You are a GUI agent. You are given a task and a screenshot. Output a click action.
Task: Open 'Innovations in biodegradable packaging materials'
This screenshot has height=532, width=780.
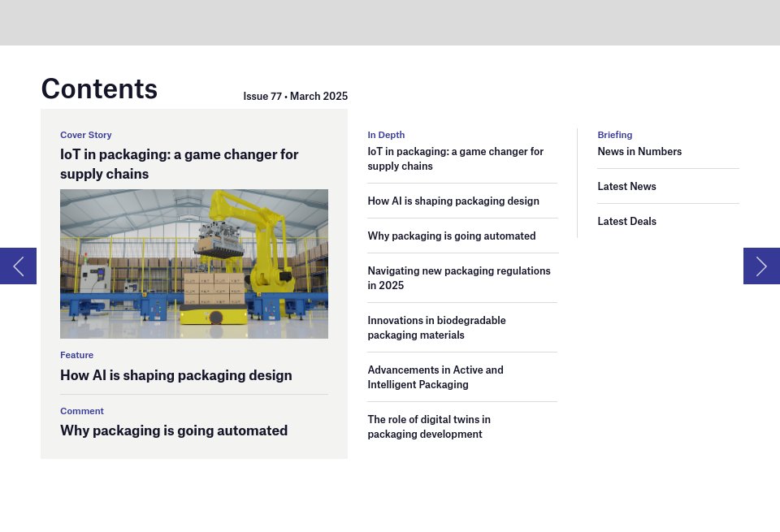click(x=436, y=327)
